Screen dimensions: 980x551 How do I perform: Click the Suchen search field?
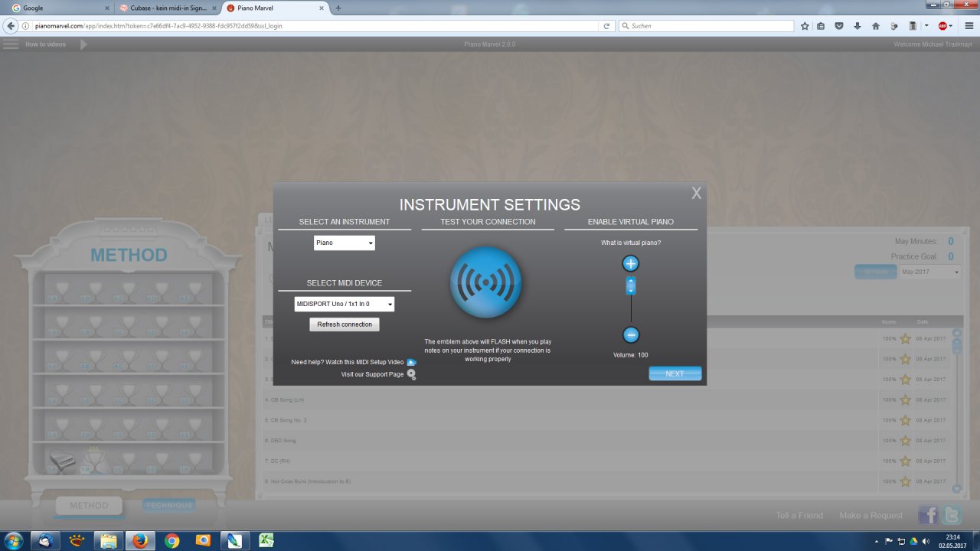point(704,26)
